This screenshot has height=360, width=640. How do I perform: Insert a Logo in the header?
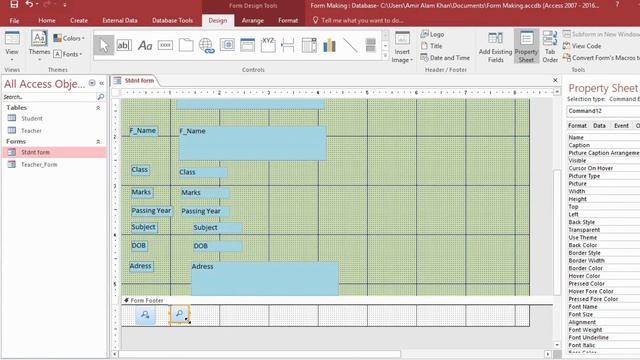[432, 34]
